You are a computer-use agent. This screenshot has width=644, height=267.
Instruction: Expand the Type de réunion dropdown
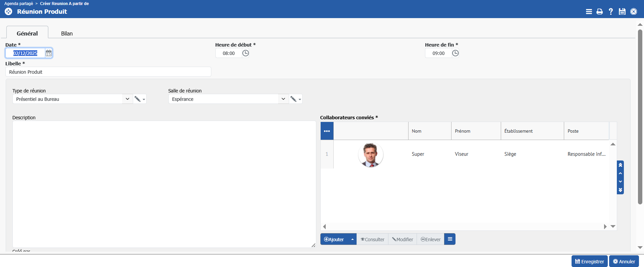click(x=127, y=99)
